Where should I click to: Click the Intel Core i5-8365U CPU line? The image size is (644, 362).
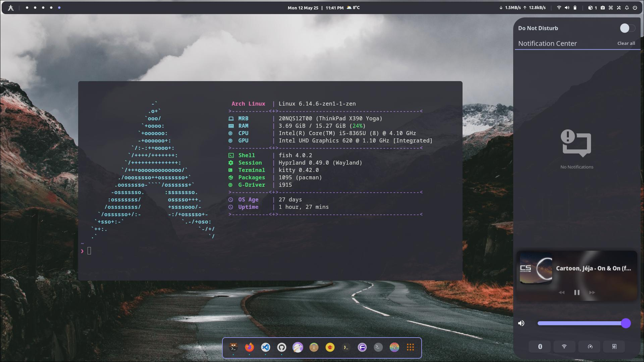(347, 133)
